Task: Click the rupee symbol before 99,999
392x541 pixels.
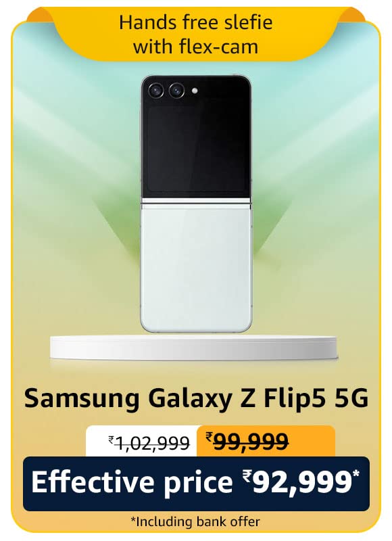Action: click(x=209, y=437)
